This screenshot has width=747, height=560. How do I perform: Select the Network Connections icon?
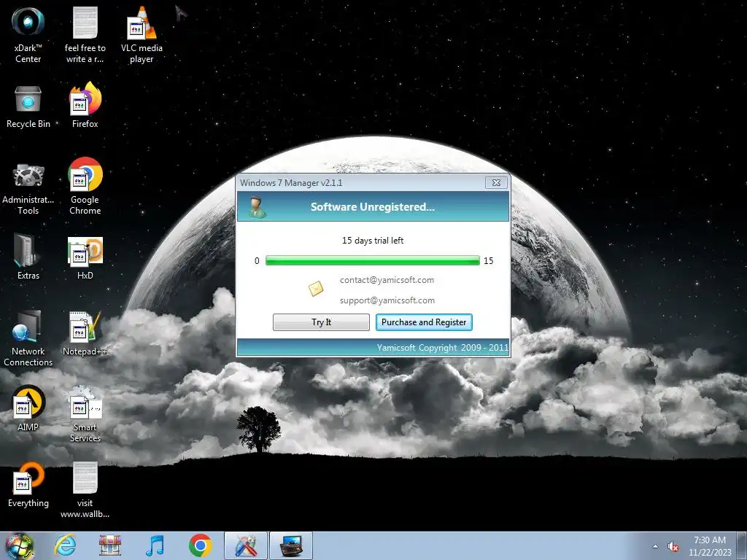tap(28, 338)
